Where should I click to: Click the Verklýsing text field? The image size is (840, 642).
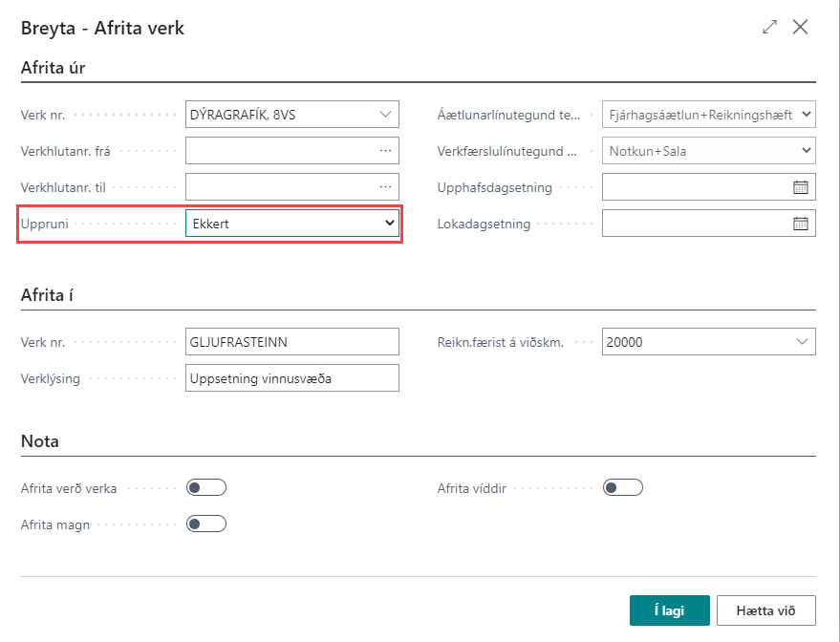[x=291, y=378]
